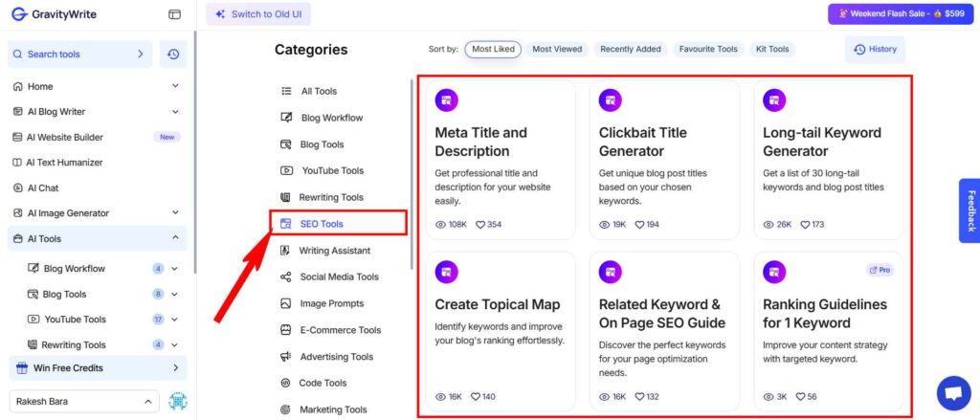This screenshot has width=980, height=420.
Task: Expand the AI Image Generator chevron
Action: click(x=175, y=213)
